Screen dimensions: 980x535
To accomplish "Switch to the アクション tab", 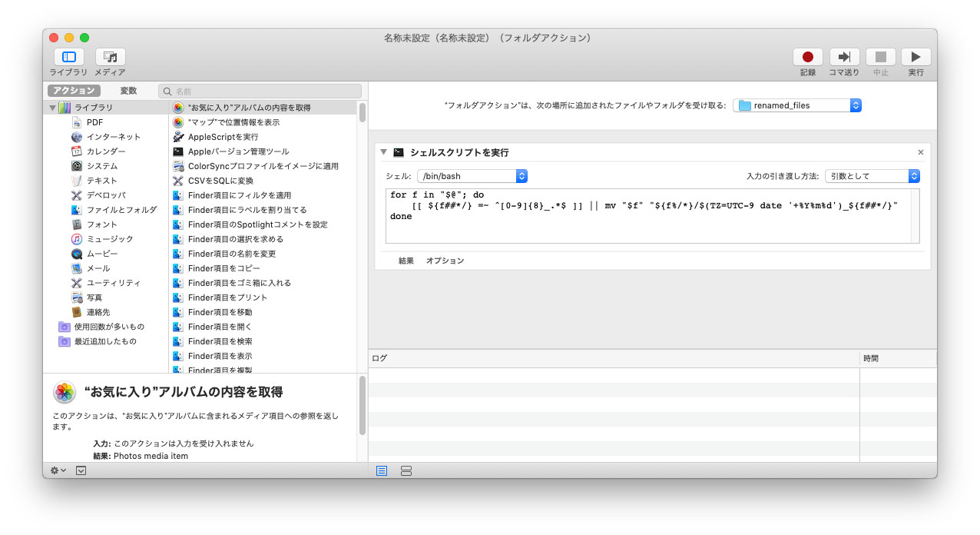I will click(74, 91).
